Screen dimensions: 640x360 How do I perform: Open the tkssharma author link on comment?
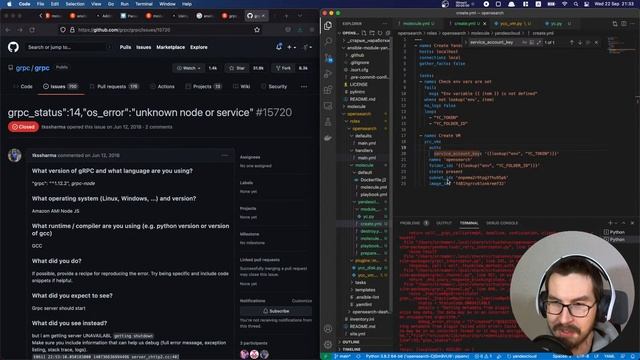44,156
